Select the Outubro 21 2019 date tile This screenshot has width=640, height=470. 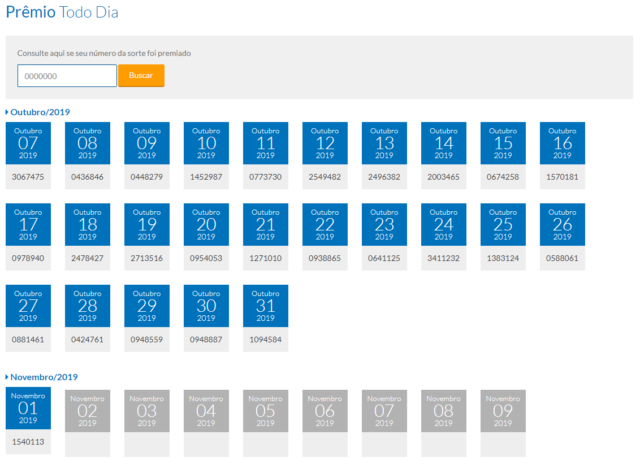tap(265, 225)
